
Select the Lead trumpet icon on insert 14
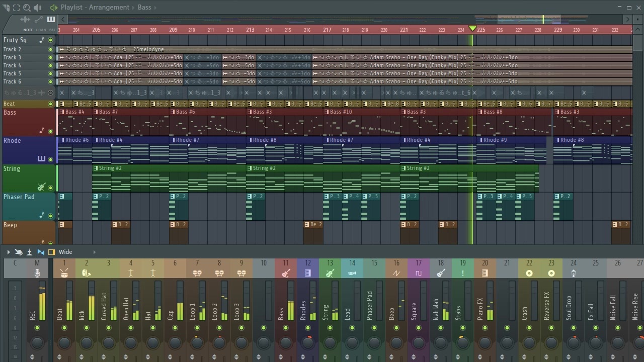352,273
